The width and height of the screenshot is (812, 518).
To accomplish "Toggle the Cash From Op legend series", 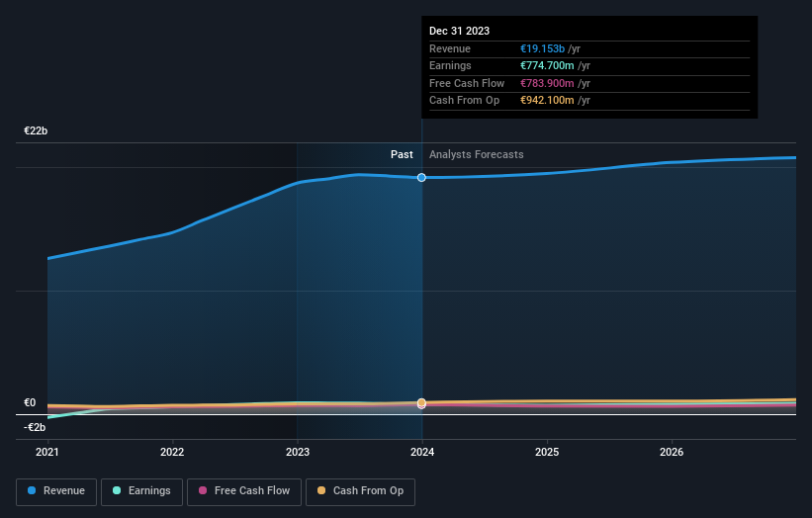I will click(x=360, y=491).
